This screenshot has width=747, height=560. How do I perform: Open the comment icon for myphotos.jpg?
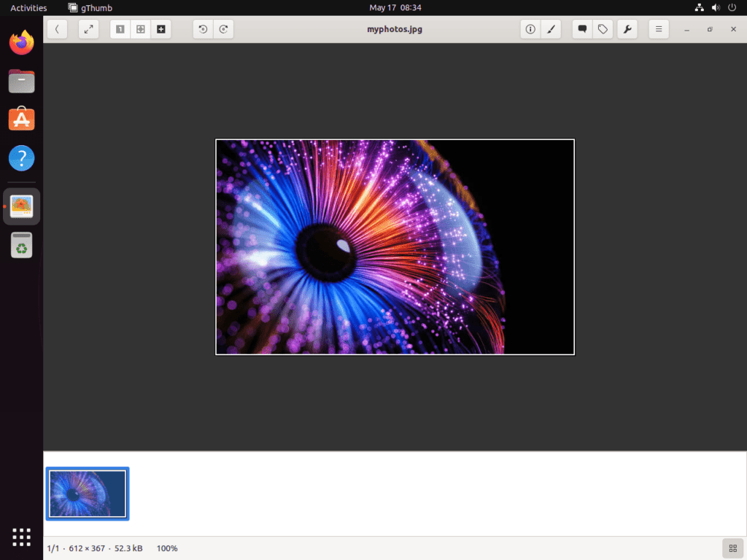581,29
